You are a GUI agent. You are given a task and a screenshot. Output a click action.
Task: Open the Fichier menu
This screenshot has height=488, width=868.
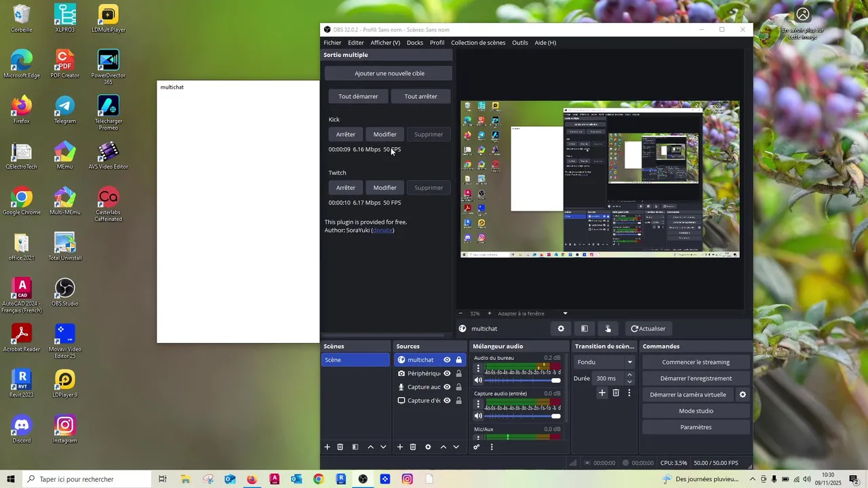click(332, 43)
